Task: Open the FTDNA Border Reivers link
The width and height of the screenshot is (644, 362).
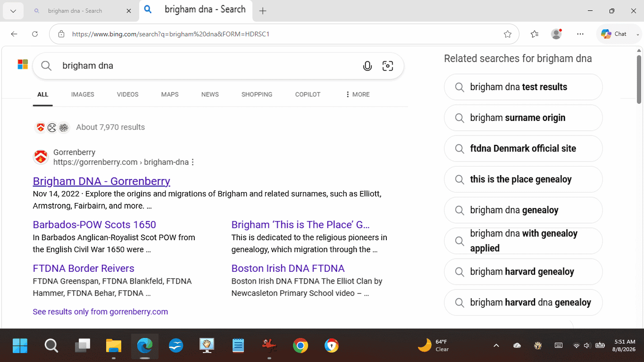Action: [84, 269]
